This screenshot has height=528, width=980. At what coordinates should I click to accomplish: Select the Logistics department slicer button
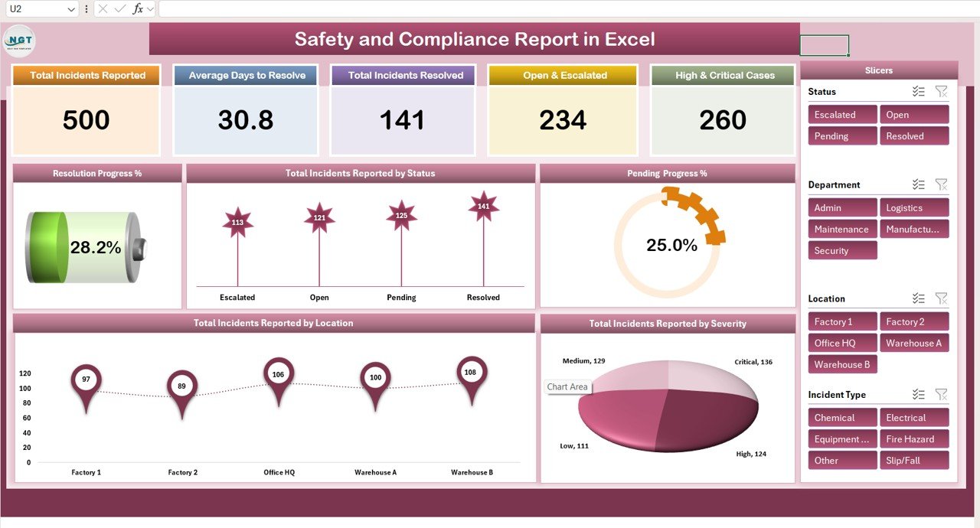pos(913,208)
